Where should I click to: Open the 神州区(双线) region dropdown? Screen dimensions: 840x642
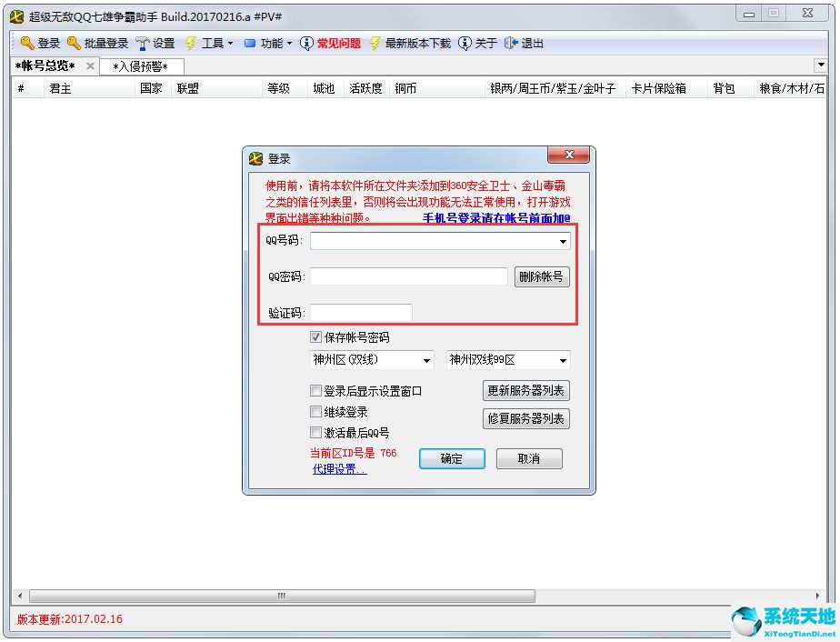click(426, 360)
